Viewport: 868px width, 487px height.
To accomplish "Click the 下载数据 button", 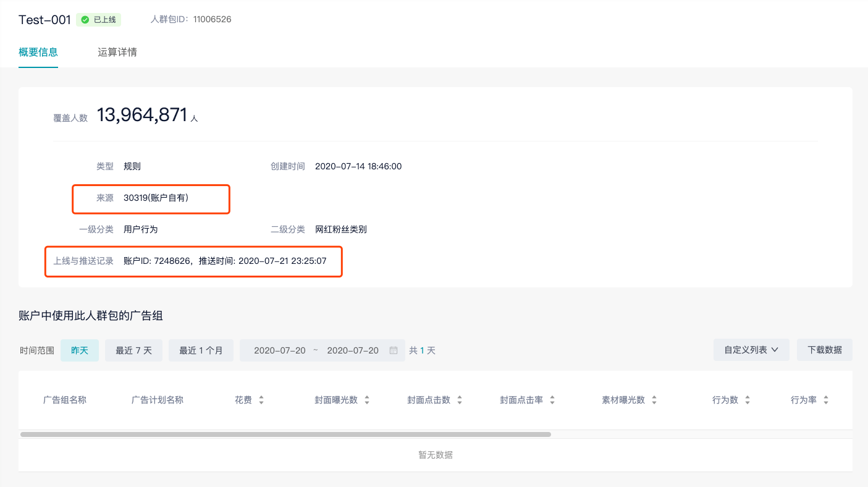I will 824,350.
